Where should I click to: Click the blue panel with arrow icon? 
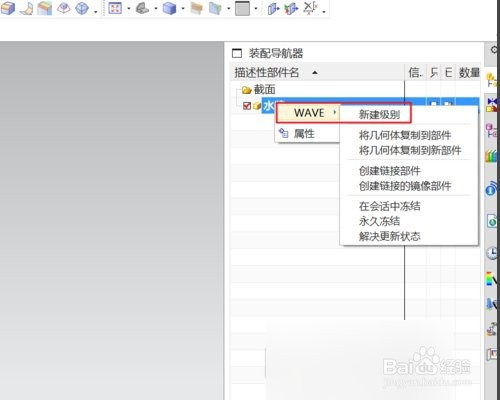(x=273, y=8)
